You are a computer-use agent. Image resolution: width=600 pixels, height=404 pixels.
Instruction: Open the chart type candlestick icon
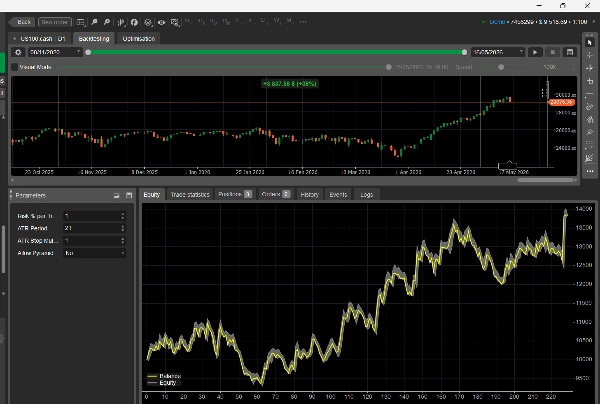(121, 22)
